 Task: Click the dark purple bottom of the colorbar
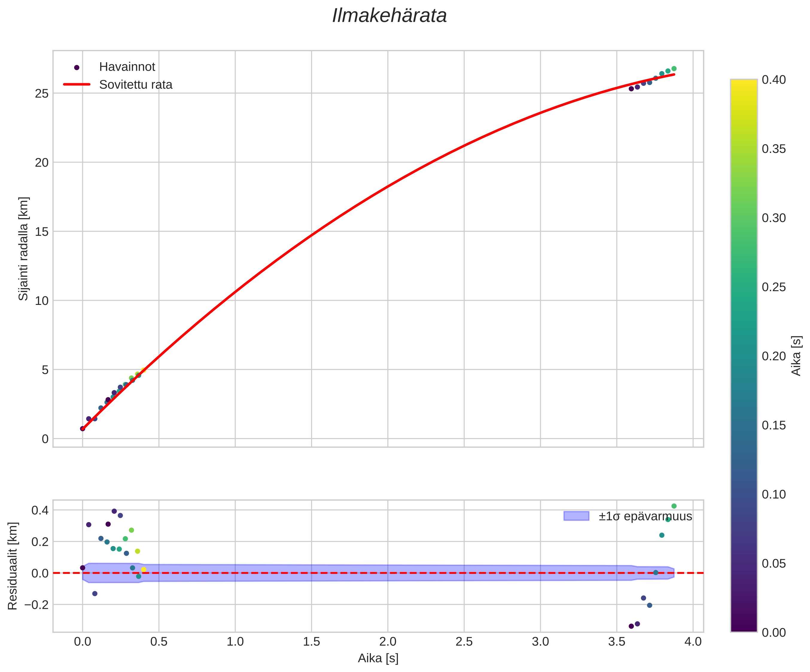[743, 627]
